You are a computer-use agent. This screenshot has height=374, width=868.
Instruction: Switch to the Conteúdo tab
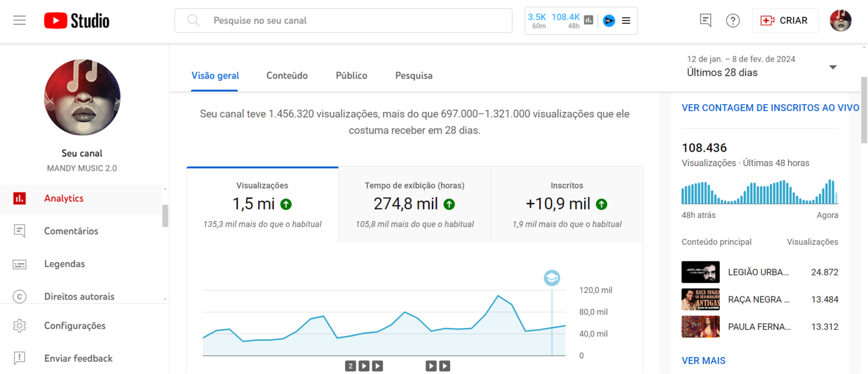[x=287, y=75]
